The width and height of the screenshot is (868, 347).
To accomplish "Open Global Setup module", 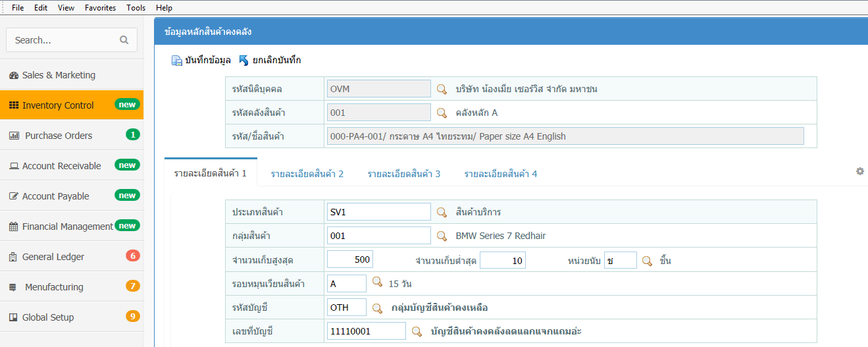I will pyautogui.click(x=72, y=317).
